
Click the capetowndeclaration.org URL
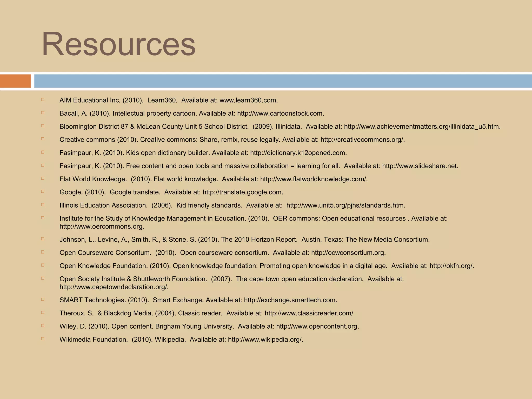(114, 287)
